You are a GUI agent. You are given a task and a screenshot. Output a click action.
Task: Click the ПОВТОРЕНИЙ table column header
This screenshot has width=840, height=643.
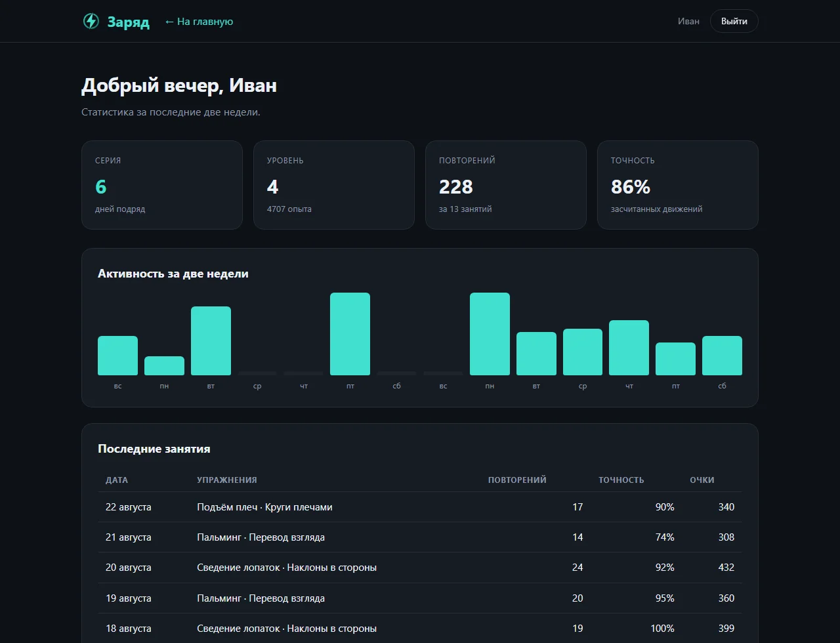click(517, 480)
